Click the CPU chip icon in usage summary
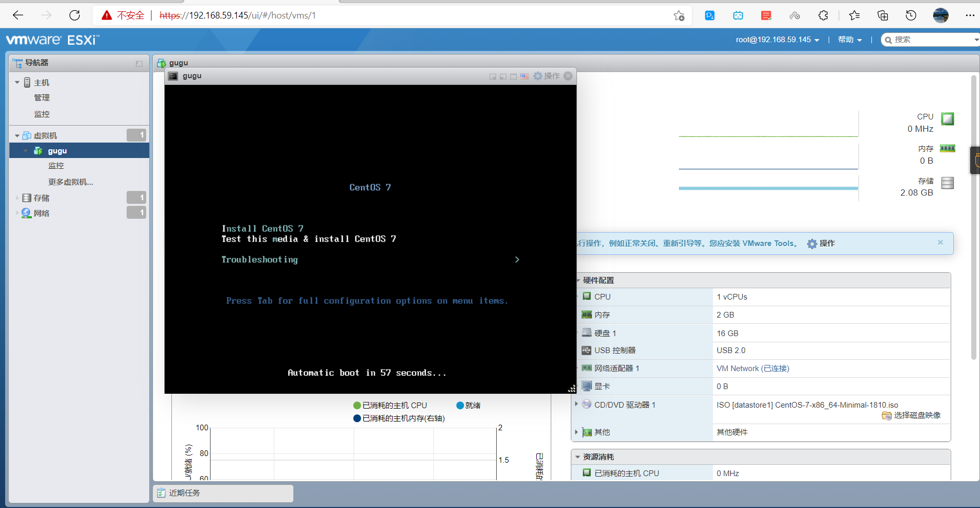The height and width of the screenshot is (508, 980). (948, 119)
